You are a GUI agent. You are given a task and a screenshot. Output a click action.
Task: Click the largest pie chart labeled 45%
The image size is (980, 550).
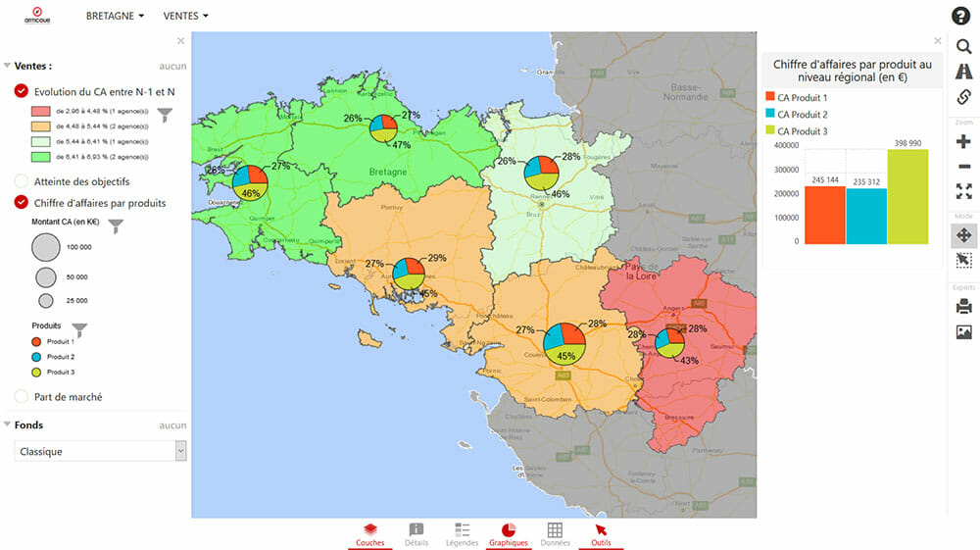(x=564, y=344)
